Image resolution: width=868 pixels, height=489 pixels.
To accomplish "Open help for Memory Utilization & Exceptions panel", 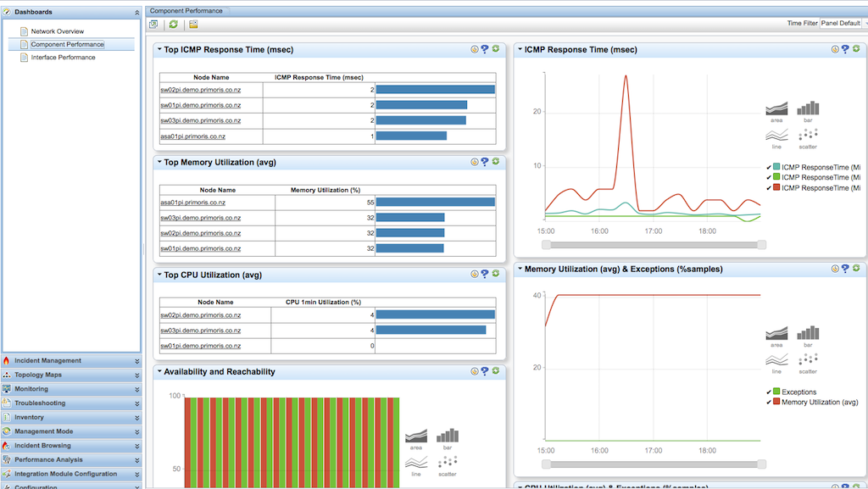I will pos(845,269).
